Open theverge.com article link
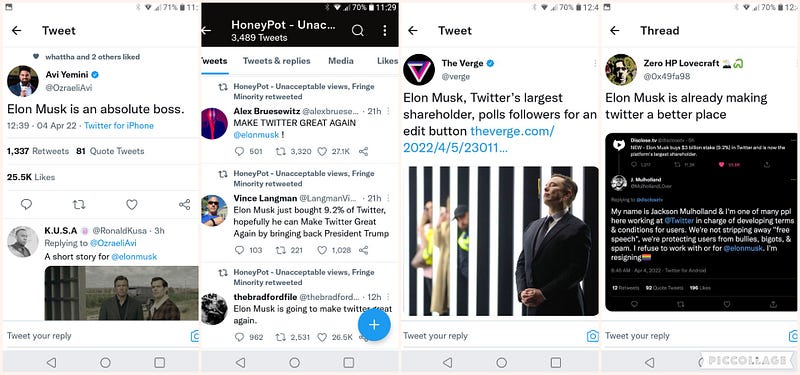This screenshot has width=800, height=375. (479, 139)
